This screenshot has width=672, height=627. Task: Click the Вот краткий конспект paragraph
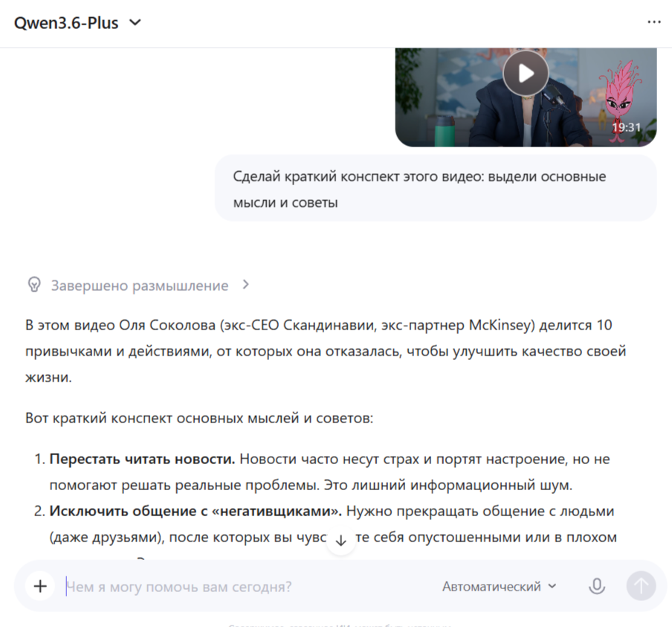click(199, 418)
